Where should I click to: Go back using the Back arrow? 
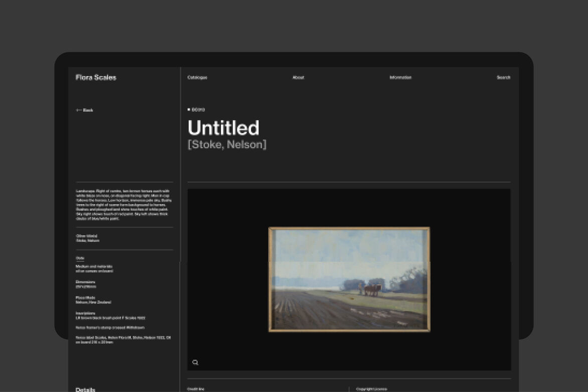pyautogui.click(x=84, y=110)
